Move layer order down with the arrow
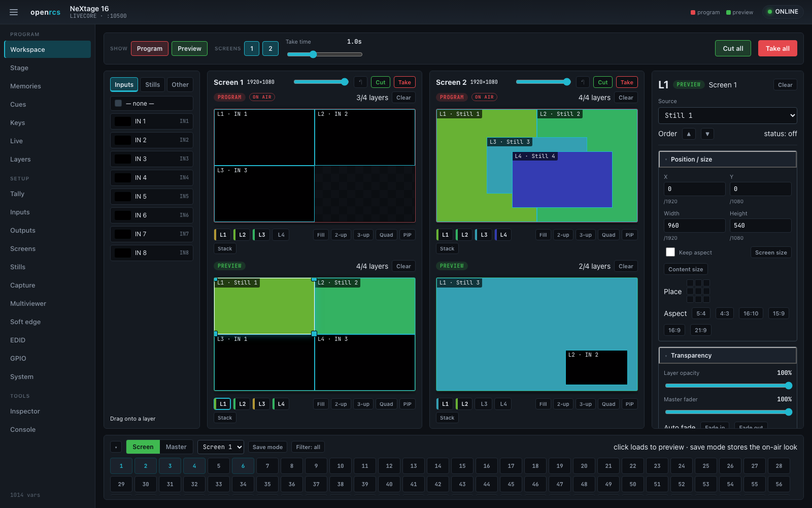Viewport: 812px width, 508px height. pos(707,134)
